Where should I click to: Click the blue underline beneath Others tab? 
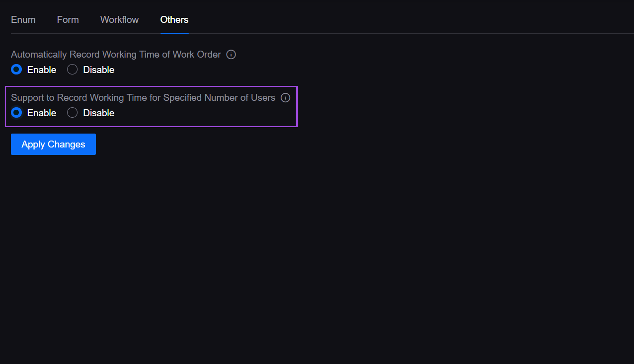click(x=174, y=33)
